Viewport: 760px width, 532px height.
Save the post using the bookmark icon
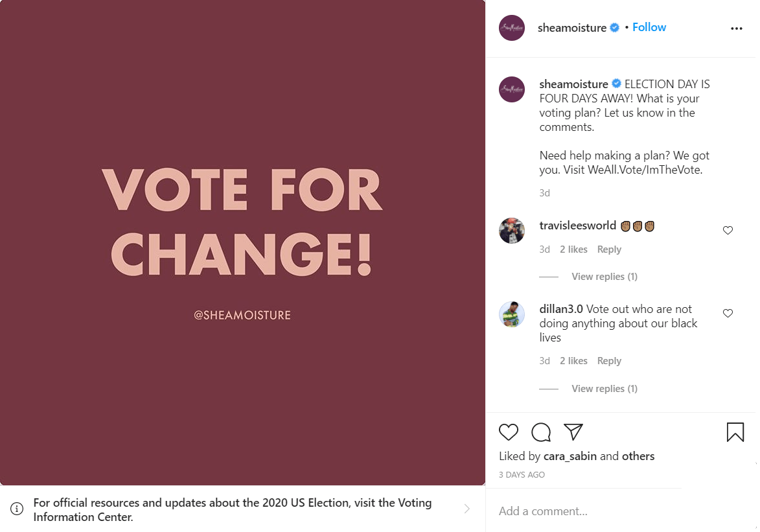point(735,432)
